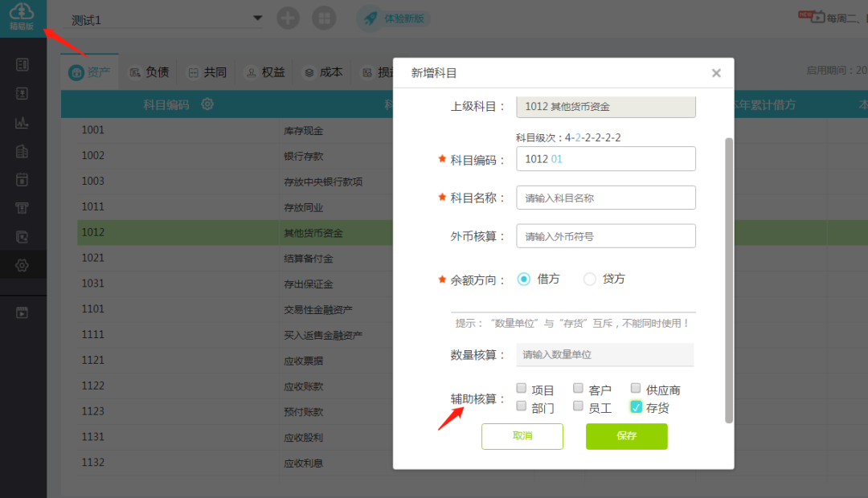Switch to the 负债 tab
The width and height of the screenshot is (868, 498).
click(x=149, y=72)
